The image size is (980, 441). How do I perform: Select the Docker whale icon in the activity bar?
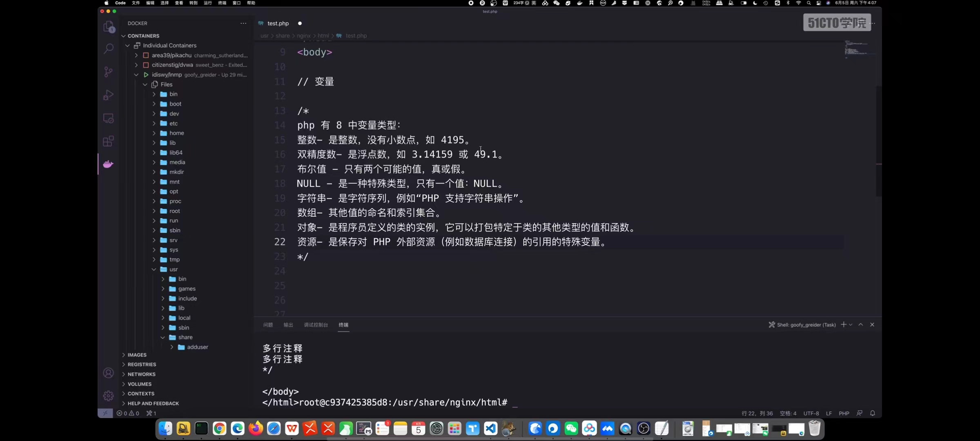point(108,164)
